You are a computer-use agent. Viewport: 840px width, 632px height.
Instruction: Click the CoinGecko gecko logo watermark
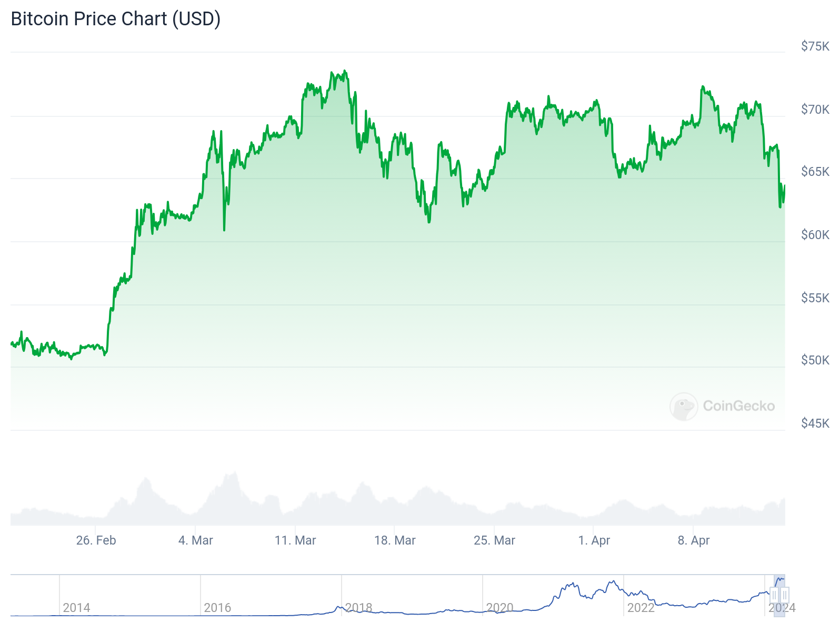tap(684, 407)
